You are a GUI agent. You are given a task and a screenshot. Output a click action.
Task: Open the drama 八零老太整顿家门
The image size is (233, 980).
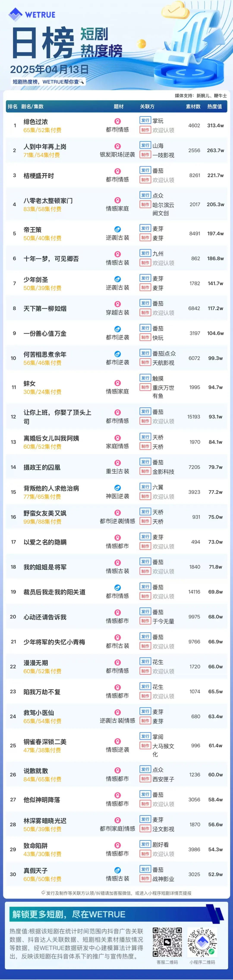tap(48, 200)
